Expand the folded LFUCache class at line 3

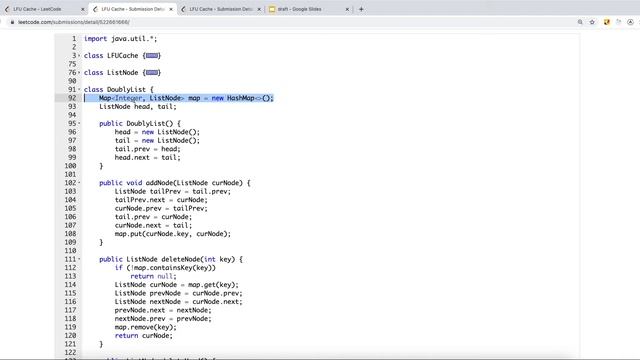[79, 56]
